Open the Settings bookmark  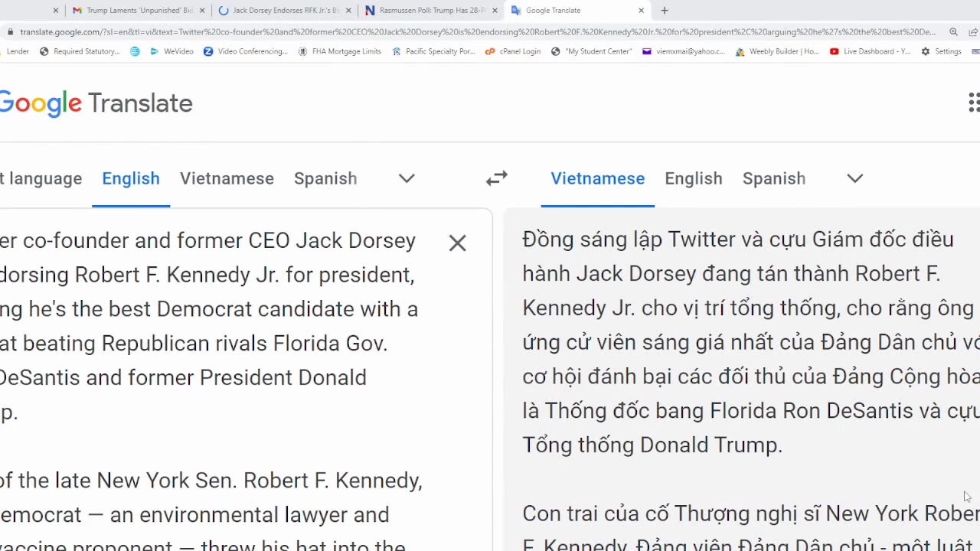[941, 51]
